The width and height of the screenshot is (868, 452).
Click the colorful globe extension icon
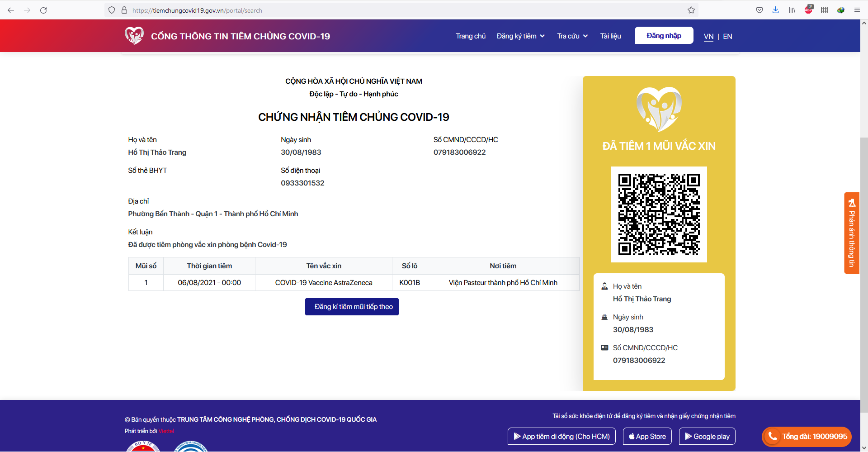841,10
